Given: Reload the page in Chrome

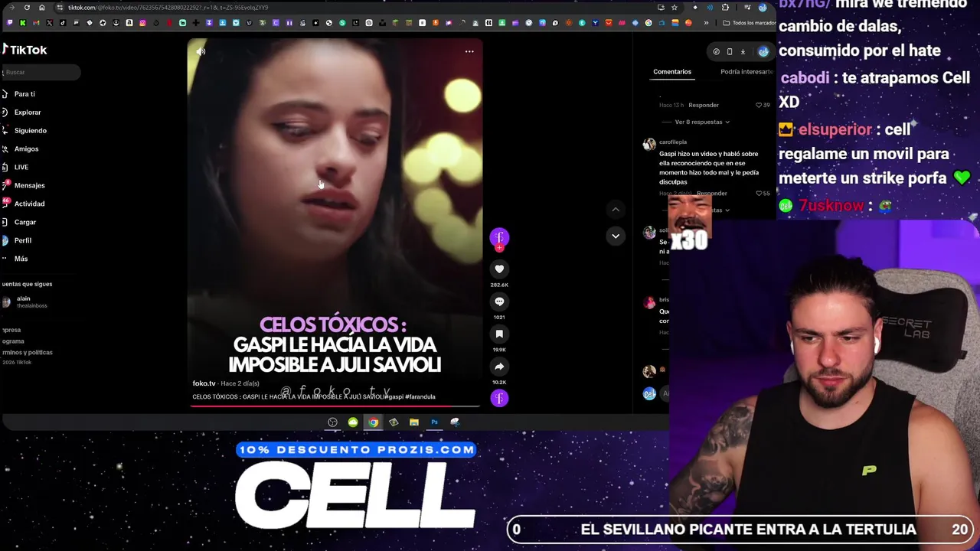Looking at the screenshot, I should [x=27, y=8].
